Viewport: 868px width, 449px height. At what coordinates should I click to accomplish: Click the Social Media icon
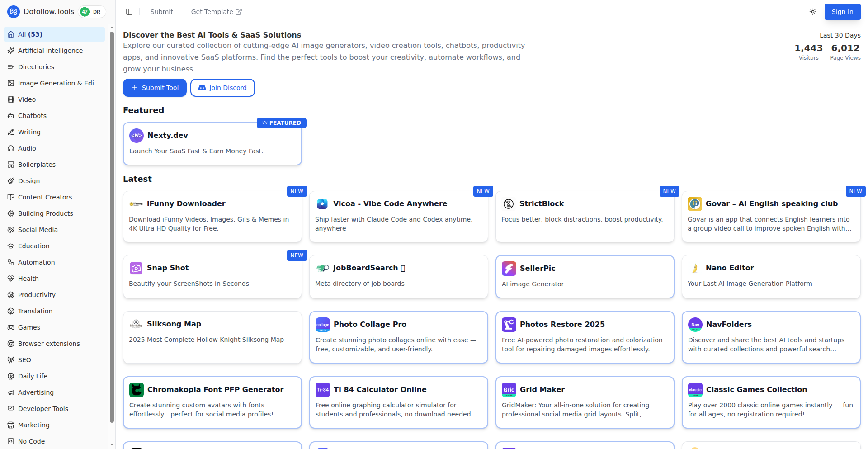(x=11, y=230)
